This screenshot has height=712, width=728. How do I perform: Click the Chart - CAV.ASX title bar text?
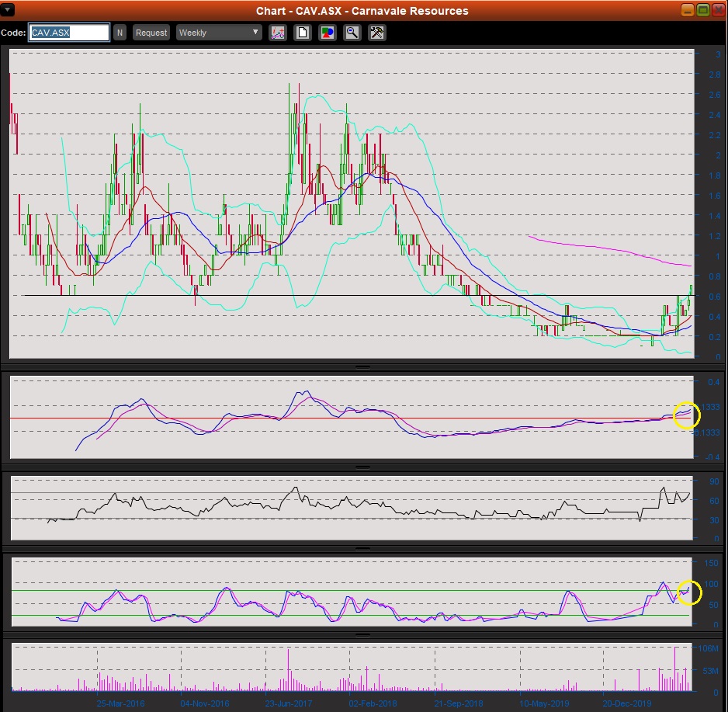tap(362, 11)
